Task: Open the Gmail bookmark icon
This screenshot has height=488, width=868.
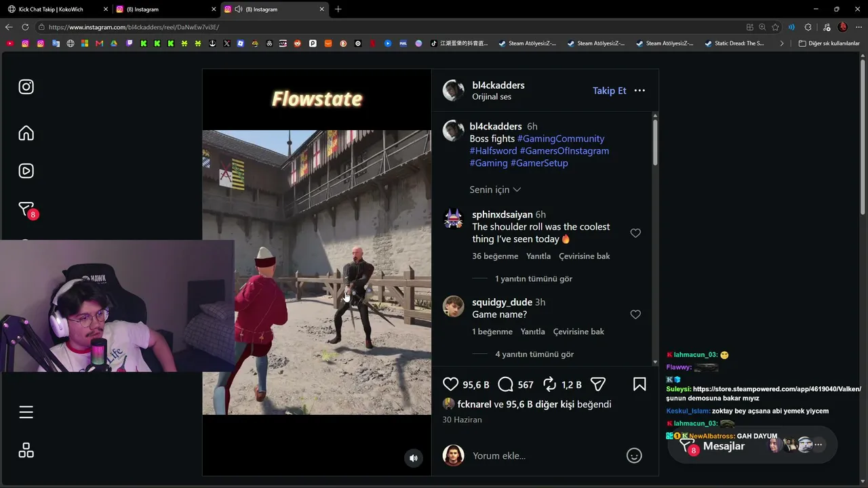Action: pos(100,43)
